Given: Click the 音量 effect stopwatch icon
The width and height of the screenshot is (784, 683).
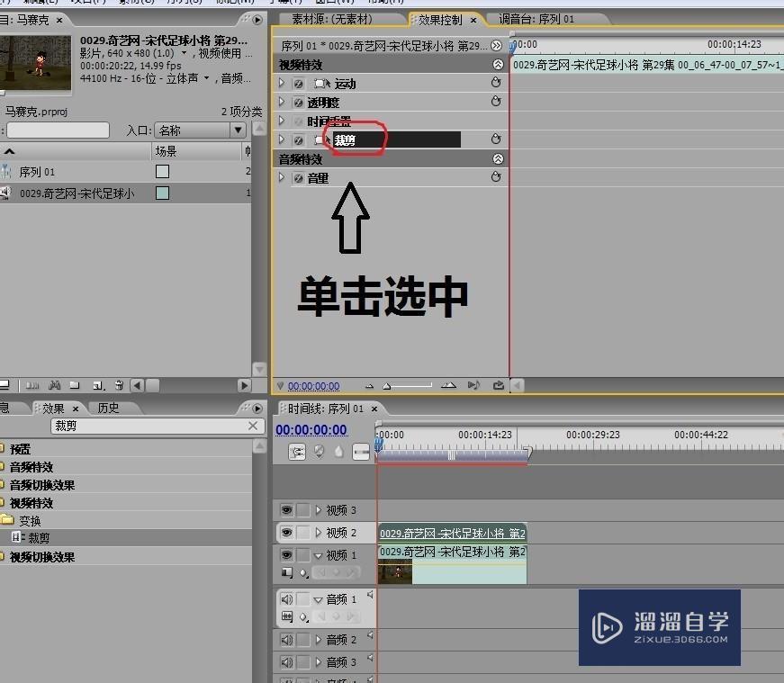Looking at the screenshot, I should (495, 177).
